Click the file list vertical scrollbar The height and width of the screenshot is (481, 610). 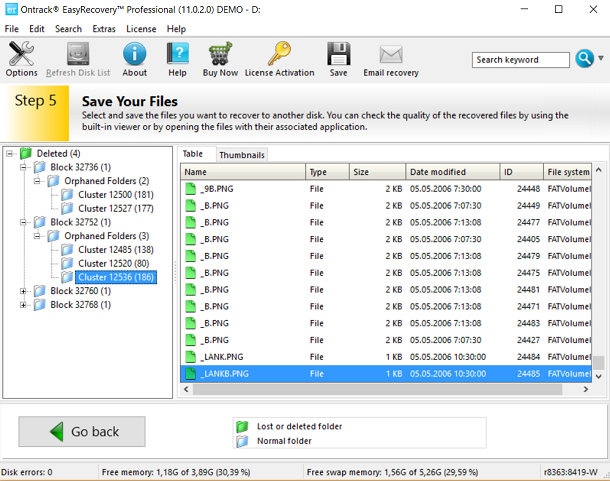(x=599, y=280)
